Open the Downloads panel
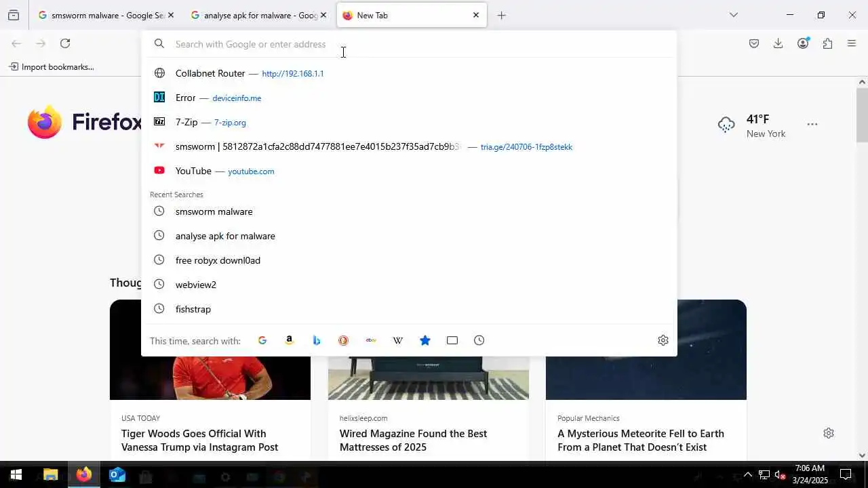 pos(778,43)
